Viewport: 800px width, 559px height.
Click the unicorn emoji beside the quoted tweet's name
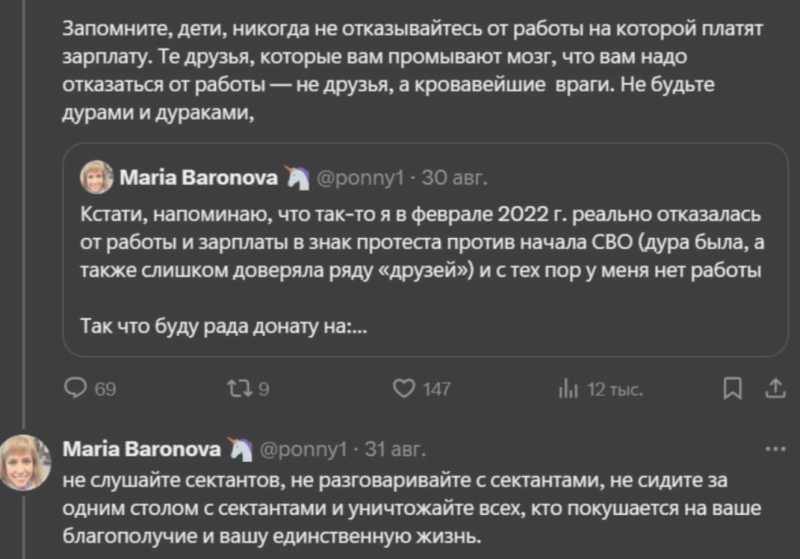(x=298, y=178)
